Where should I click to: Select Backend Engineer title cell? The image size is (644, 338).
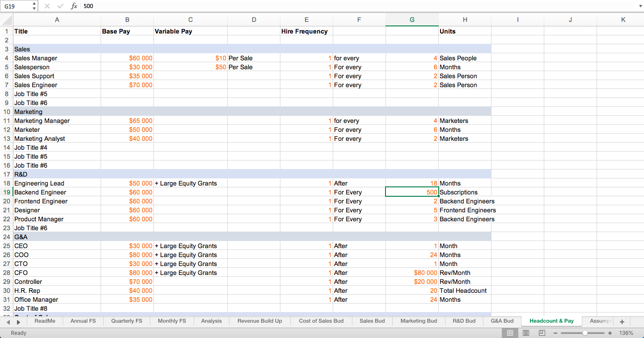tap(57, 192)
